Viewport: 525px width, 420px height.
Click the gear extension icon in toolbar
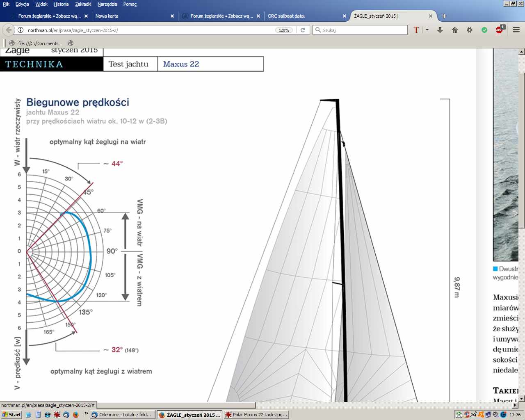(470, 30)
